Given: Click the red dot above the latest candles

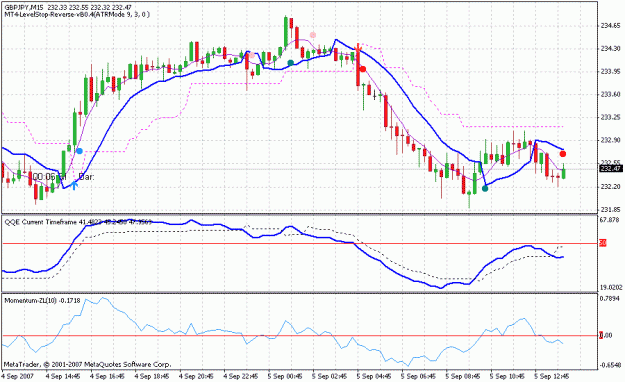Looking at the screenshot, I should pos(563,154).
